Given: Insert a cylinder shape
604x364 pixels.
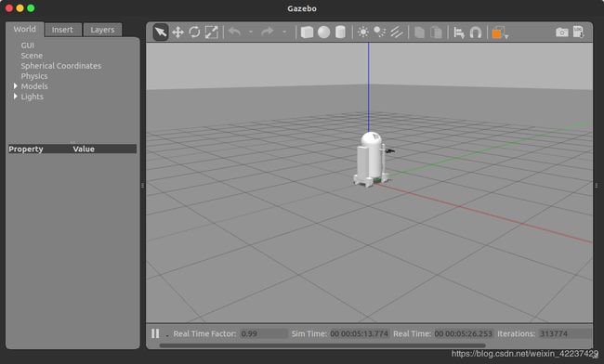Looking at the screenshot, I should [340, 32].
